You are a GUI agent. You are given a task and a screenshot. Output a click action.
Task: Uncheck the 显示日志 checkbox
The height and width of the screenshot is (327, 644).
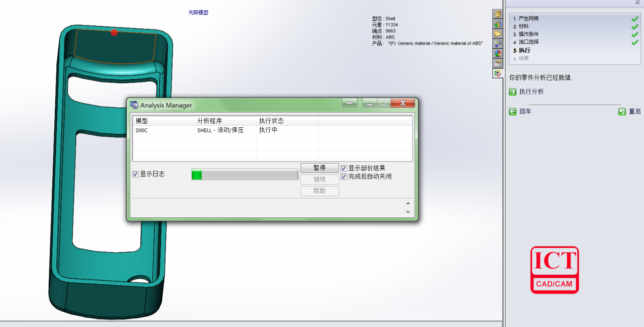[x=135, y=174]
